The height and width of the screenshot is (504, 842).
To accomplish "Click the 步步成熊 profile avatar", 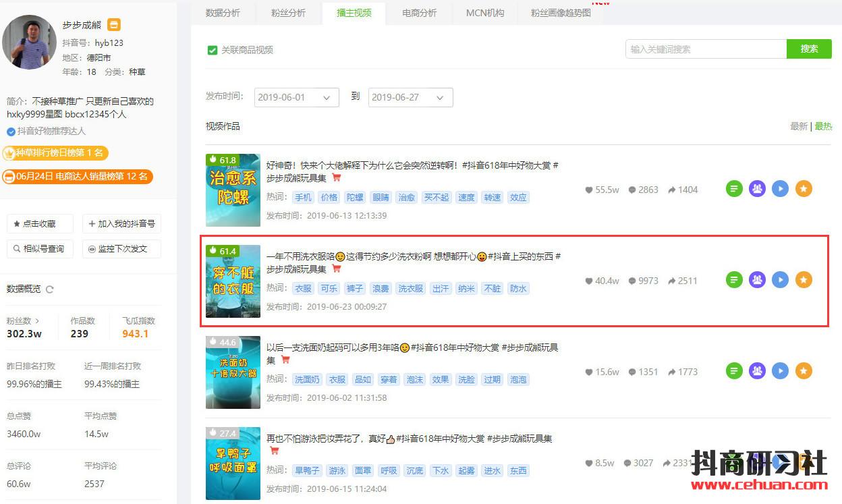I will tap(30, 42).
